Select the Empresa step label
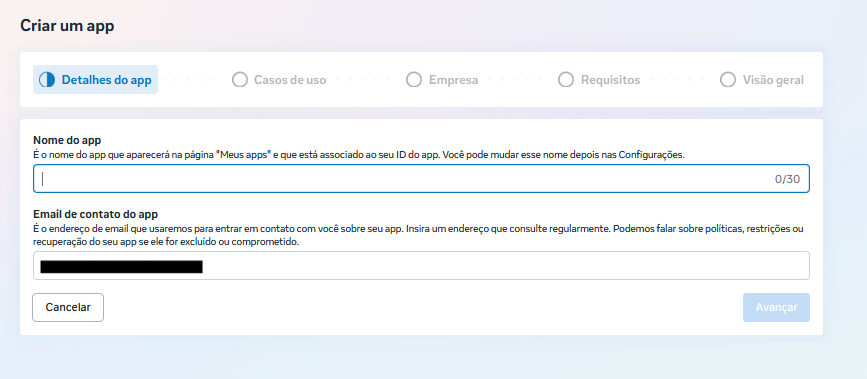 click(x=453, y=80)
